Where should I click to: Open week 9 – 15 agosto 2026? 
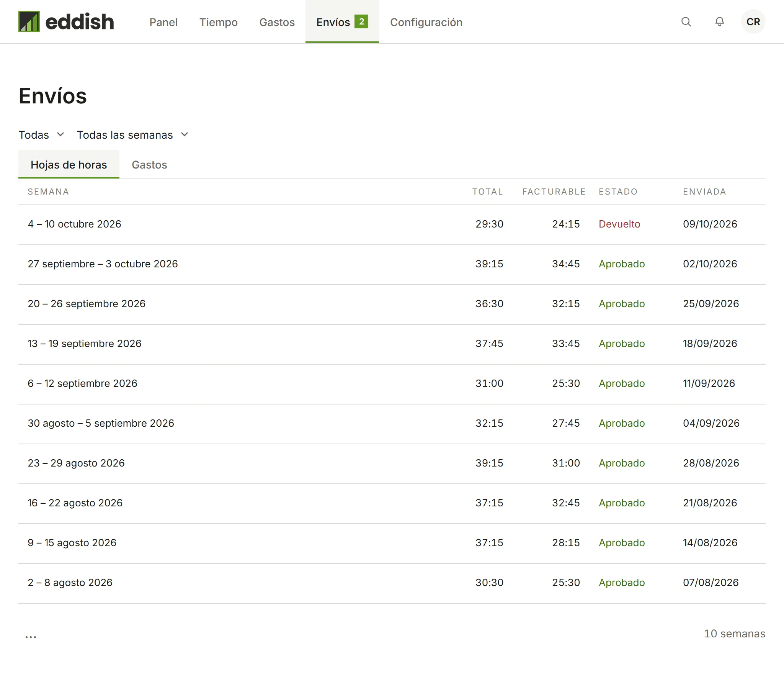pos(392,544)
